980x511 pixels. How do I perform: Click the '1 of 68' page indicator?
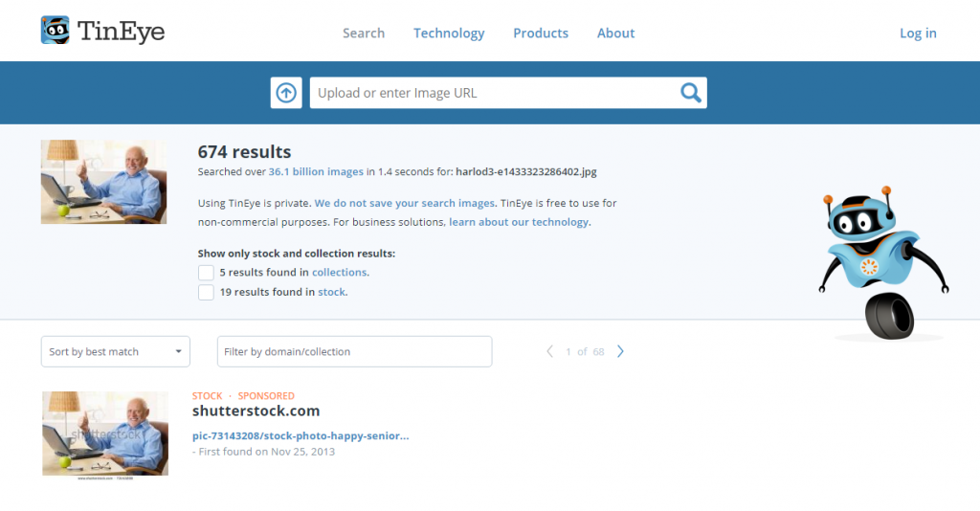point(585,352)
